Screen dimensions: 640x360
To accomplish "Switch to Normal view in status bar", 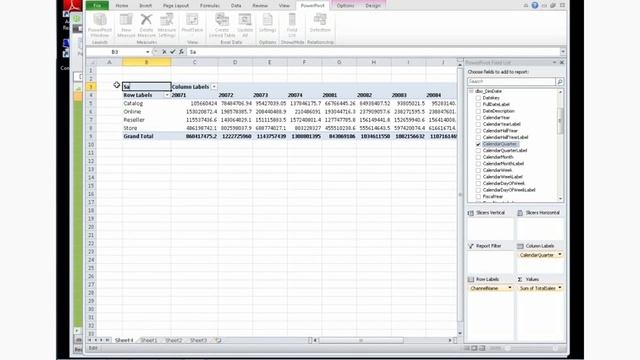I will click(x=467, y=348).
